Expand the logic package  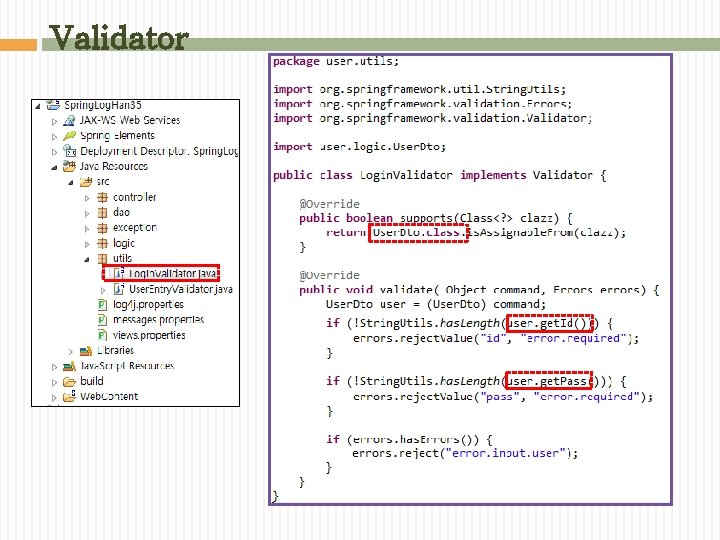(x=87, y=244)
